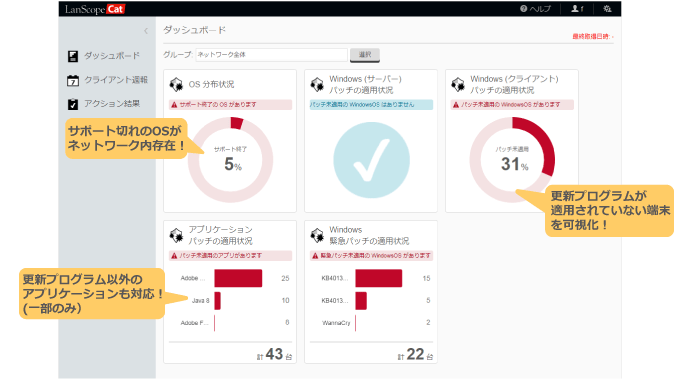Screen dimensions: 680x380
Task: Click the ダッシュボード page heading
Action: (x=194, y=30)
